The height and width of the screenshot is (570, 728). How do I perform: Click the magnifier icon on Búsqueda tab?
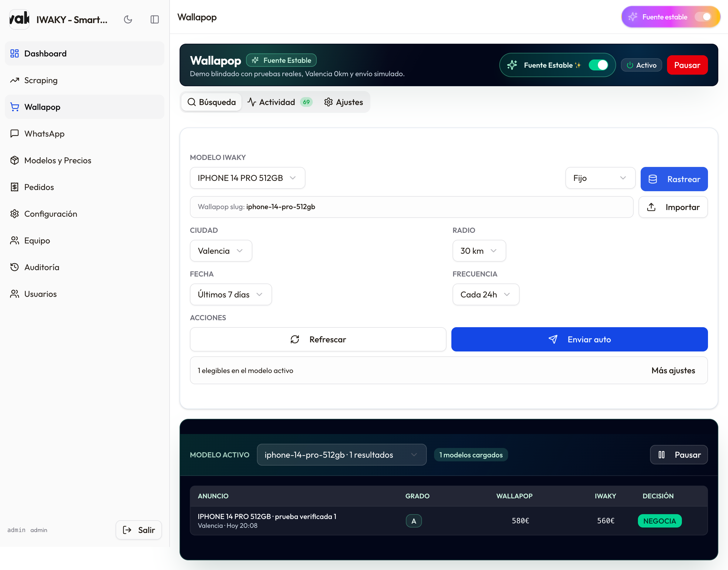click(192, 102)
